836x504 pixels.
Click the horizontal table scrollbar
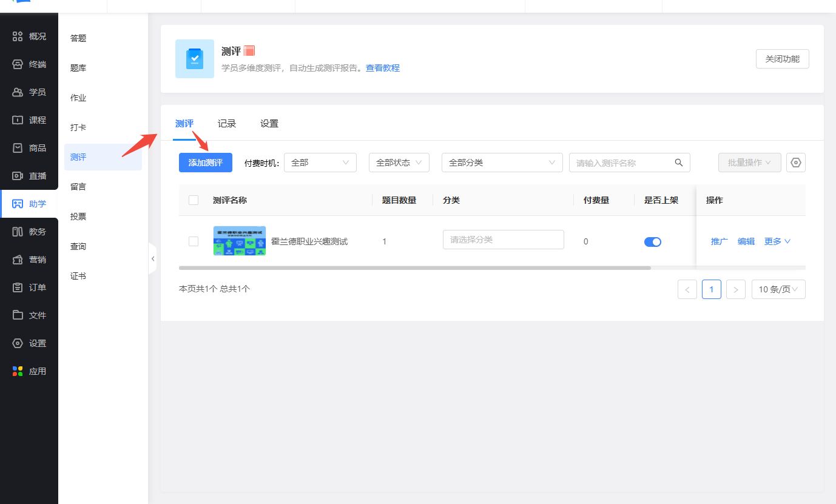(x=414, y=267)
